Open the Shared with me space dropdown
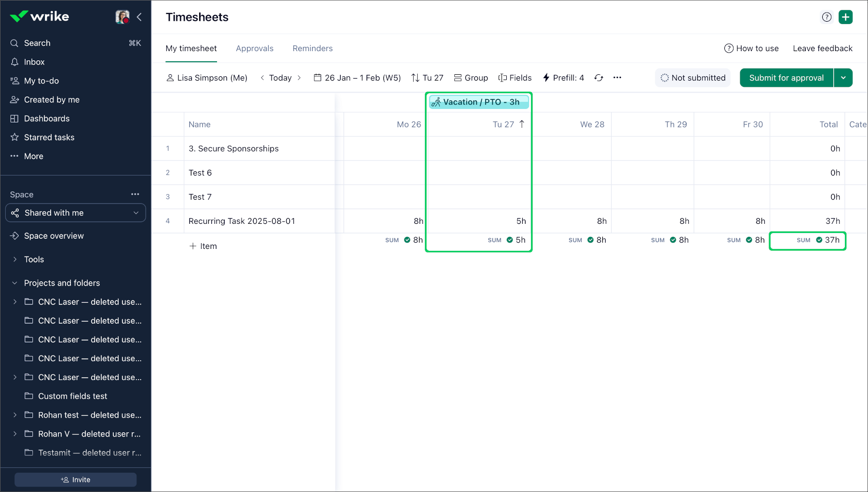 76,213
